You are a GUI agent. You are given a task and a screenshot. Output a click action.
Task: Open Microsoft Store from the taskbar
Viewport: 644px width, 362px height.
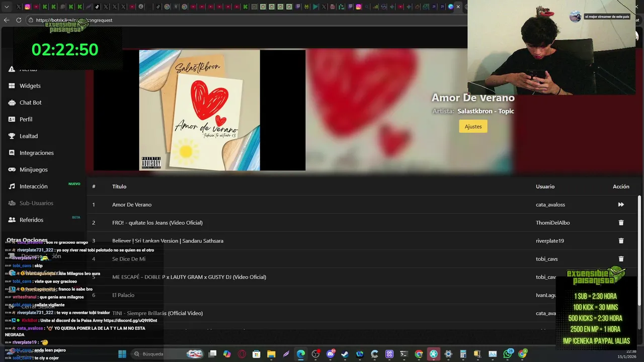tap(256, 354)
